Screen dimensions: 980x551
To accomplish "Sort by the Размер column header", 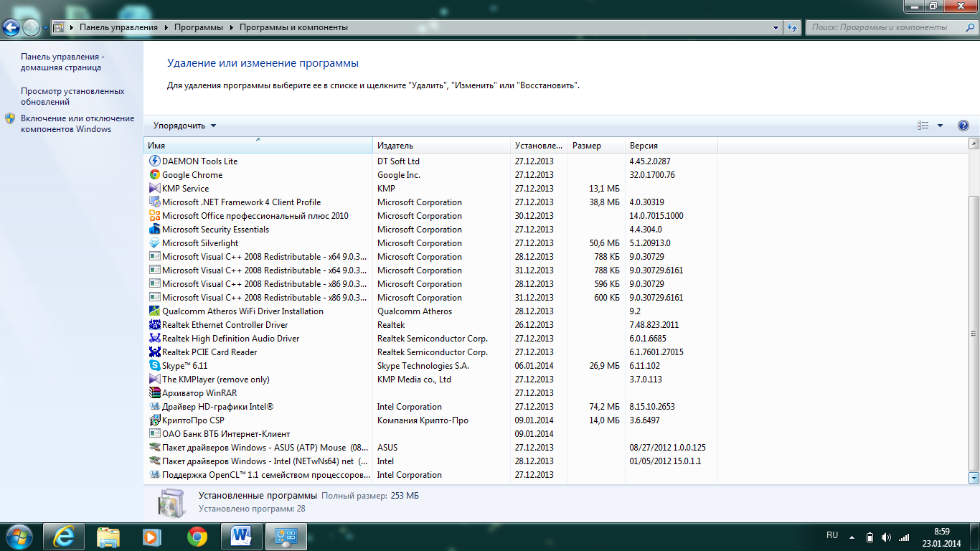I will [x=596, y=145].
